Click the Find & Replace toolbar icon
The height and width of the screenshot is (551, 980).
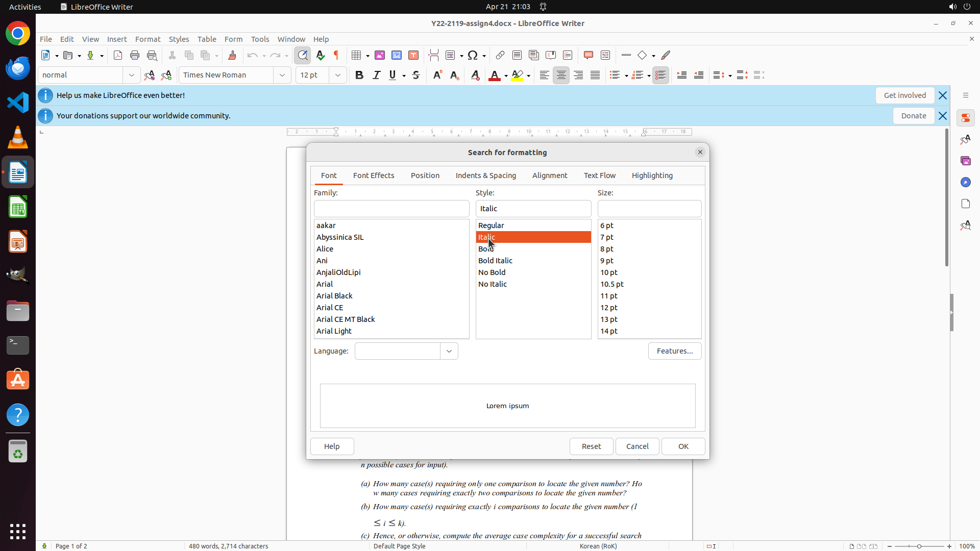pos(303,55)
